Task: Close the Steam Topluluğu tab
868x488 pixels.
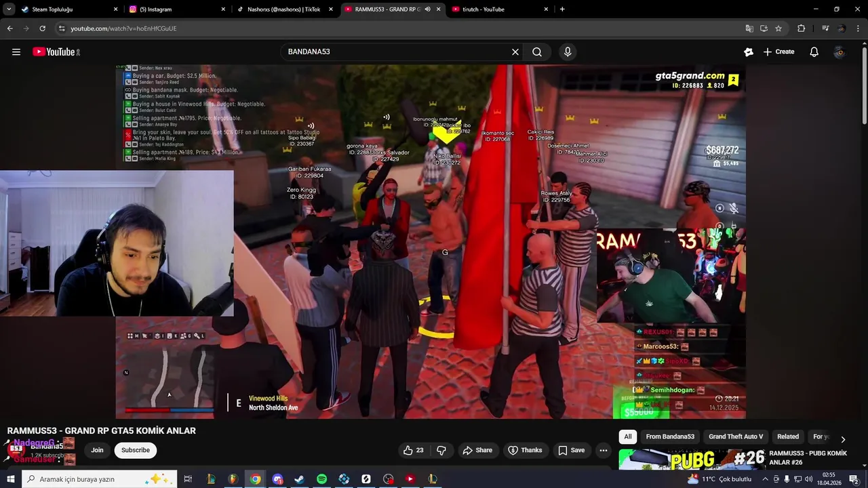Action: [115, 9]
